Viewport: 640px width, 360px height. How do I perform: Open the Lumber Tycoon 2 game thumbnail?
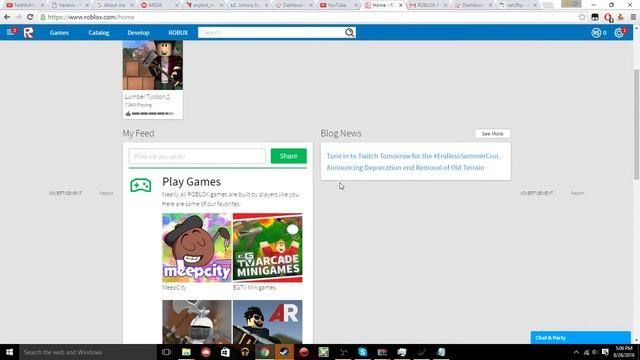(x=153, y=65)
